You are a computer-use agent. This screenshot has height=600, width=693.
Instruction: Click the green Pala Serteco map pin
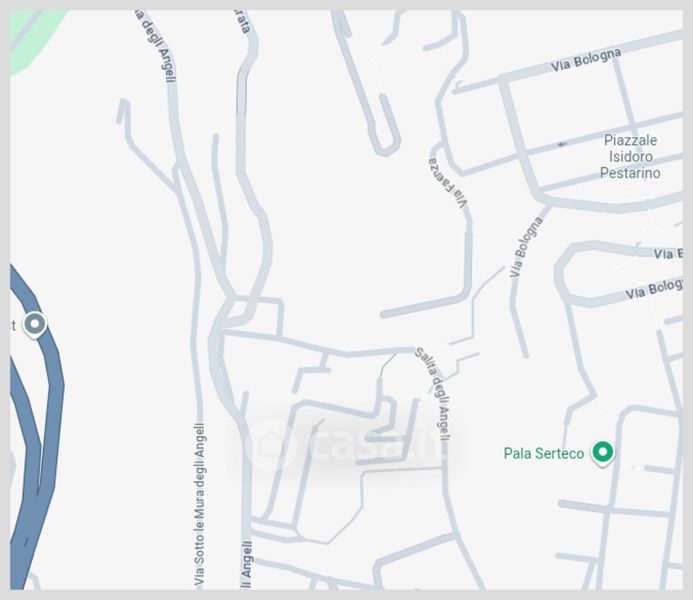tap(602, 453)
